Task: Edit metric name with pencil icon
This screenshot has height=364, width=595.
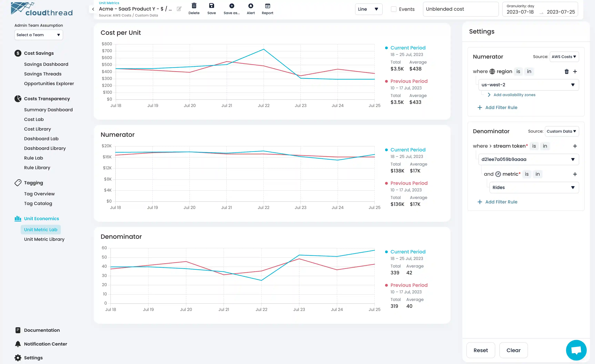Action: click(179, 9)
